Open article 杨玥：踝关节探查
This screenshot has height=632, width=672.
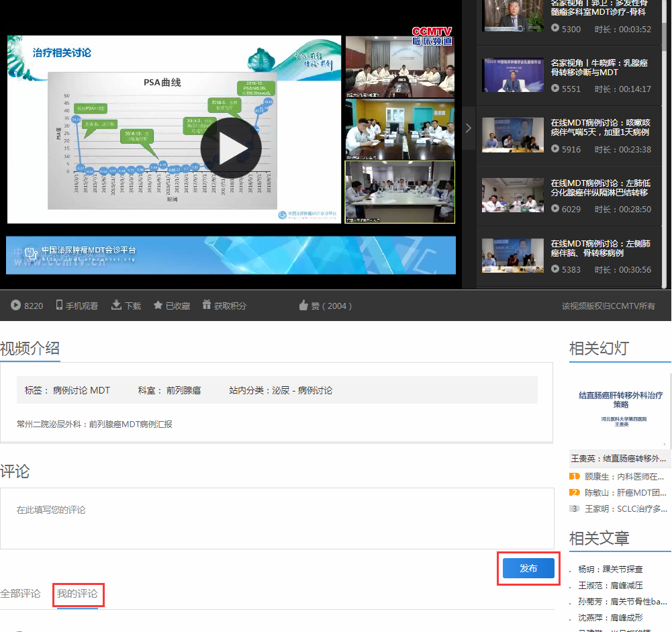click(610, 570)
